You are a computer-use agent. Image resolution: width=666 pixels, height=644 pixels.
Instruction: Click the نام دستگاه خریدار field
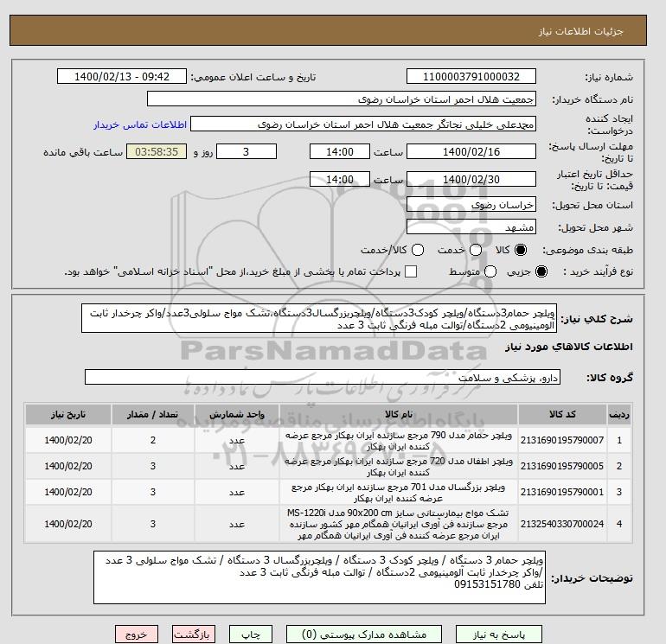pos(342,99)
